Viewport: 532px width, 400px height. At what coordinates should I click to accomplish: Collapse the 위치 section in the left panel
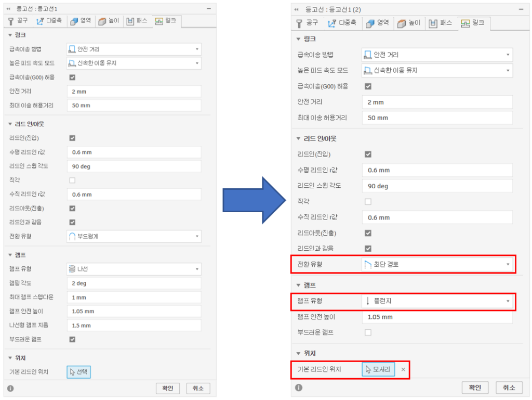[x=11, y=358]
